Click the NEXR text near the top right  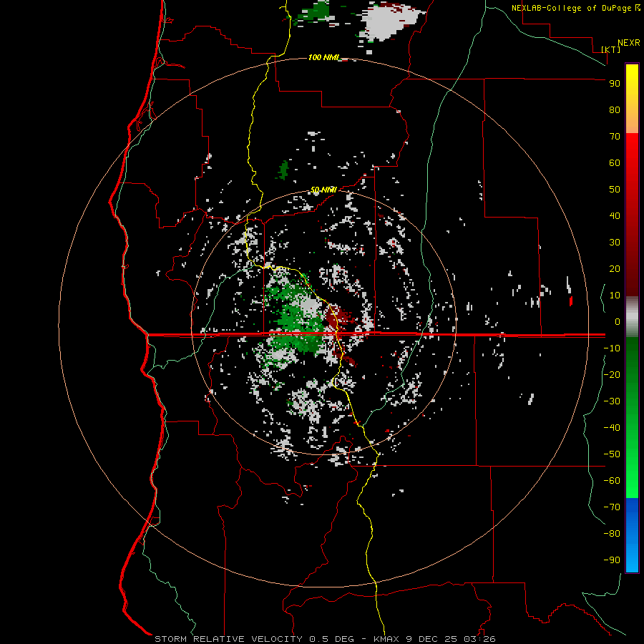pos(629,42)
